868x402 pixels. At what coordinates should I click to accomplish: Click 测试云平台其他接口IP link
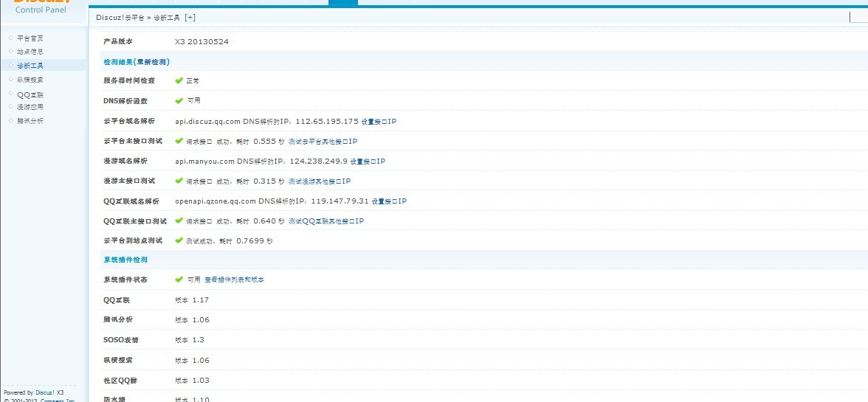[x=323, y=142]
